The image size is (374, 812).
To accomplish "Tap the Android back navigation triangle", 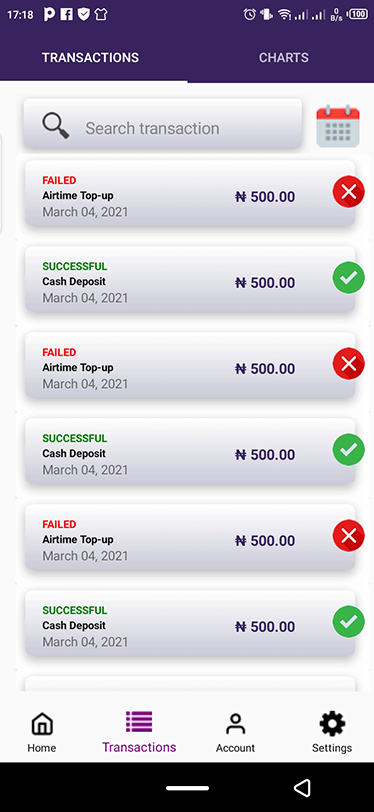I will 302,788.
